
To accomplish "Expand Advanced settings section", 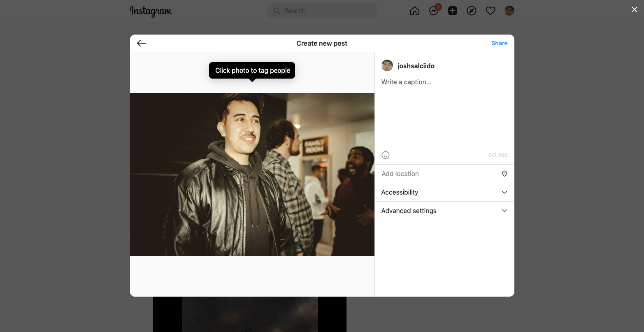I will (x=444, y=211).
